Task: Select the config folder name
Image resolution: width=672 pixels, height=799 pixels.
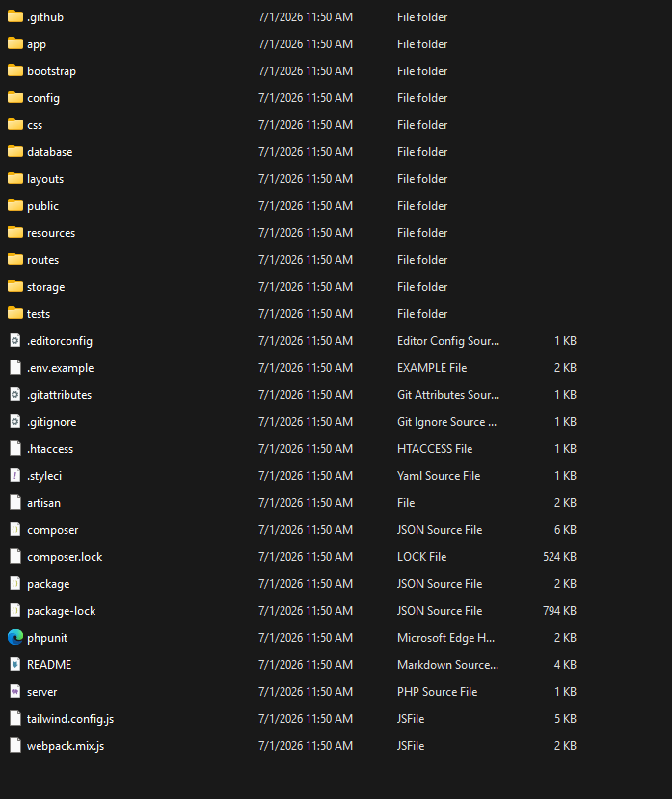Action: point(43,98)
